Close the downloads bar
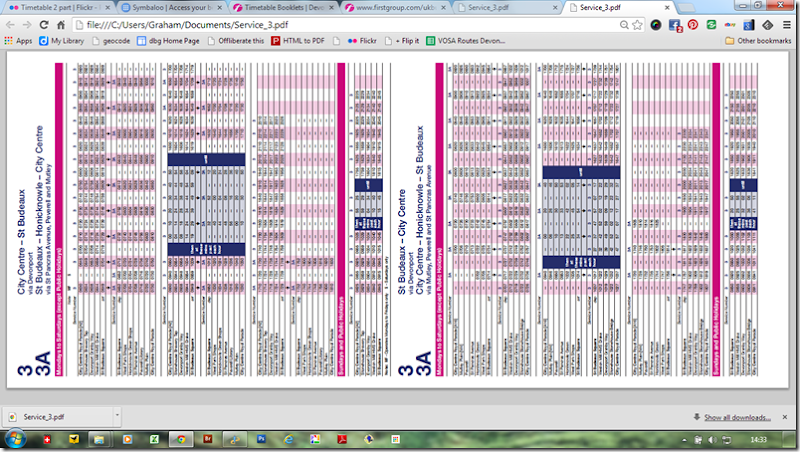This screenshot has width=800, height=452. tap(785, 417)
